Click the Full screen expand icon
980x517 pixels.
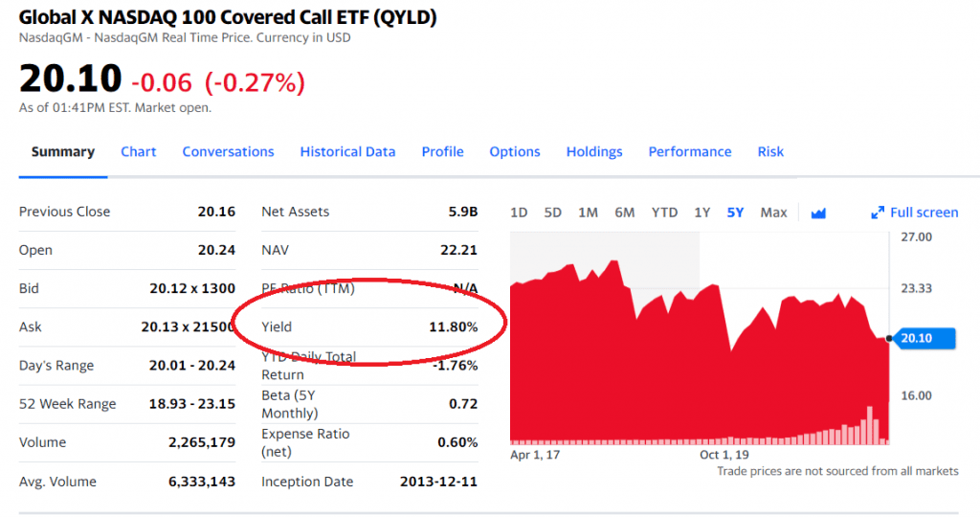pyautogui.click(x=878, y=213)
